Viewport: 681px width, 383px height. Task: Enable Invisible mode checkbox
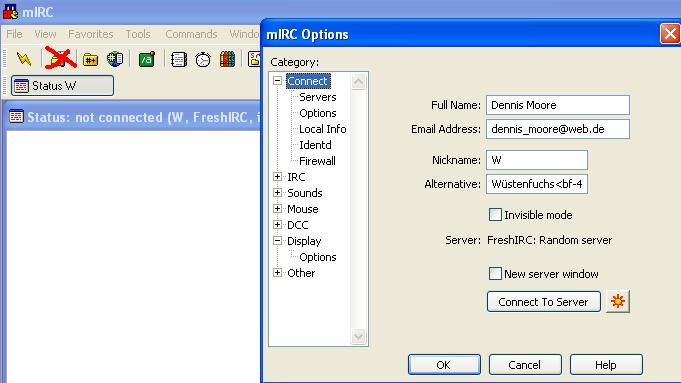coord(495,215)
